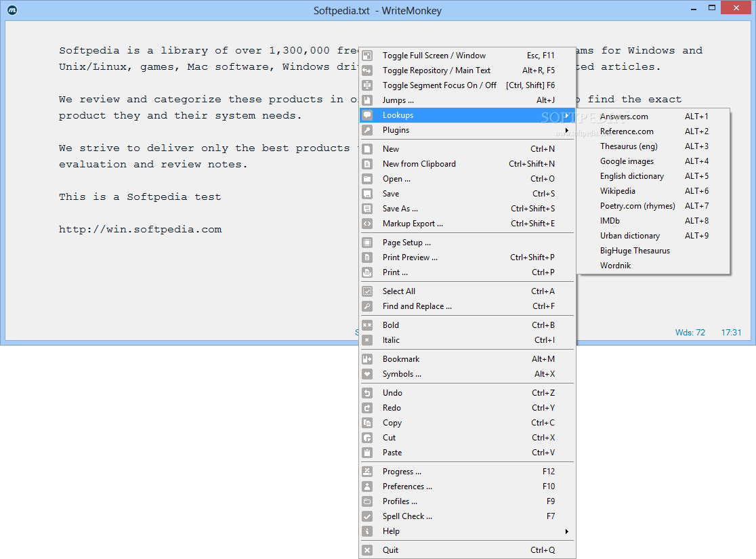The image size is (756, 559).
Task: Click the Find and Replace icon
Action: [367, 306]
